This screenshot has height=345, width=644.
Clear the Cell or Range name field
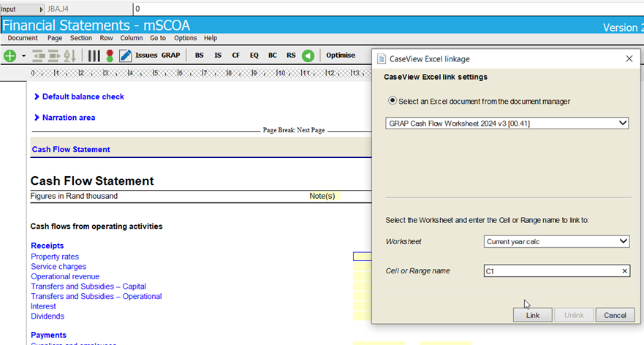point(624,271)
